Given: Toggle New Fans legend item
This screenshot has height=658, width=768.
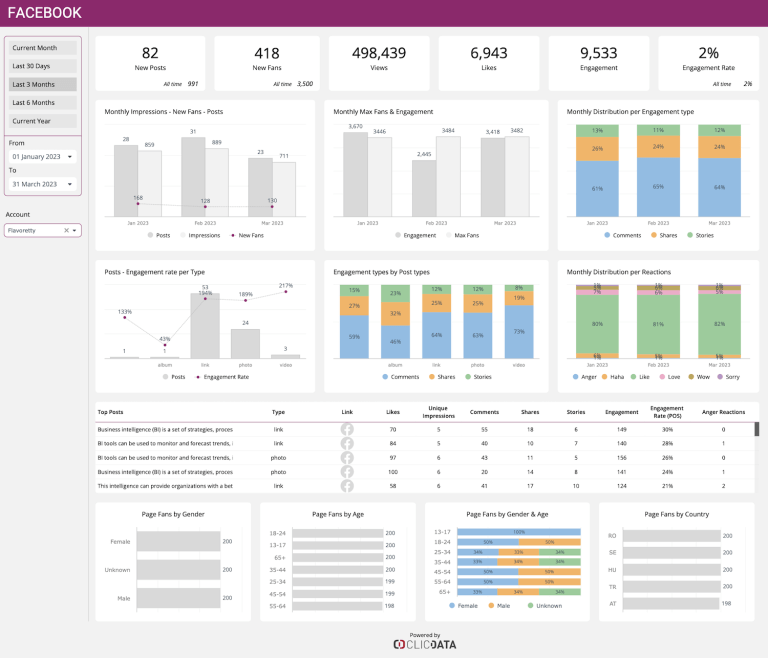Looking at the screenshot, I should point(247,235).
